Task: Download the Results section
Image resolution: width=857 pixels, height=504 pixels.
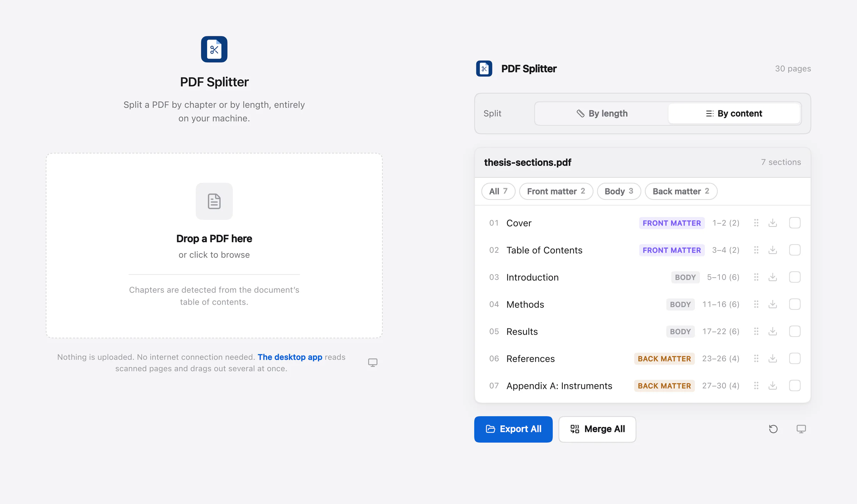Action: [773, 331]
